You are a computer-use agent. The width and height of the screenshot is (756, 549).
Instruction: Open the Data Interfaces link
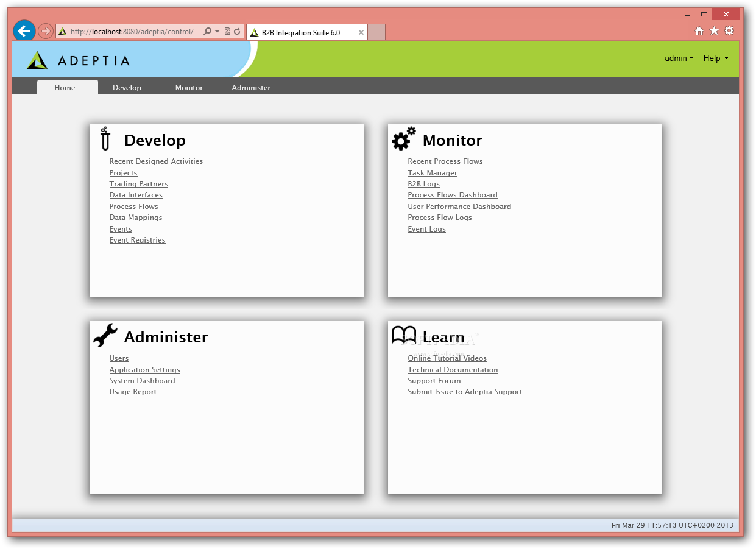click(x=136, y=195)
